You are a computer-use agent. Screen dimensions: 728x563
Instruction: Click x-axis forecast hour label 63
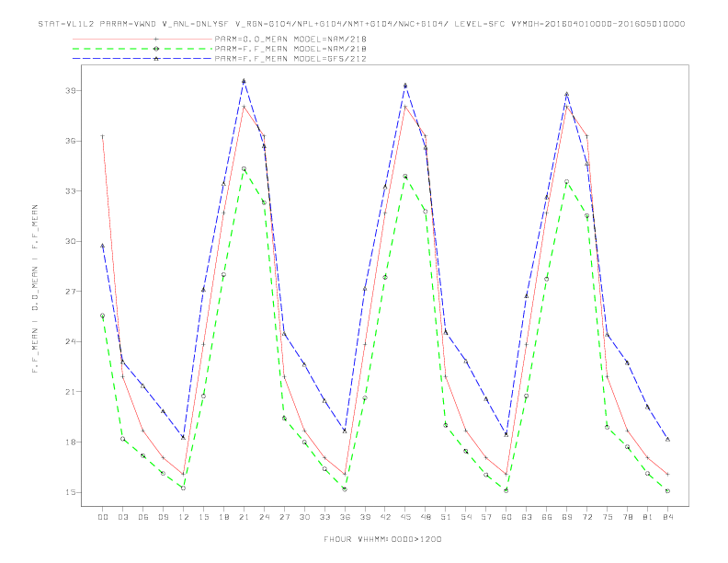point(527,517)
